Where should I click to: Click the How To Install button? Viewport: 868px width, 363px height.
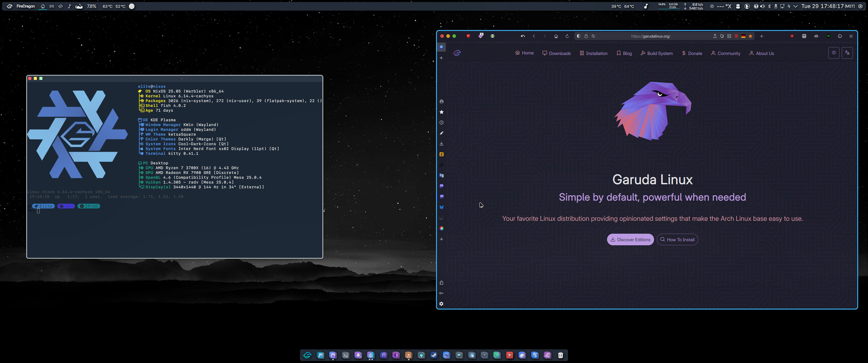pos(677,239)
